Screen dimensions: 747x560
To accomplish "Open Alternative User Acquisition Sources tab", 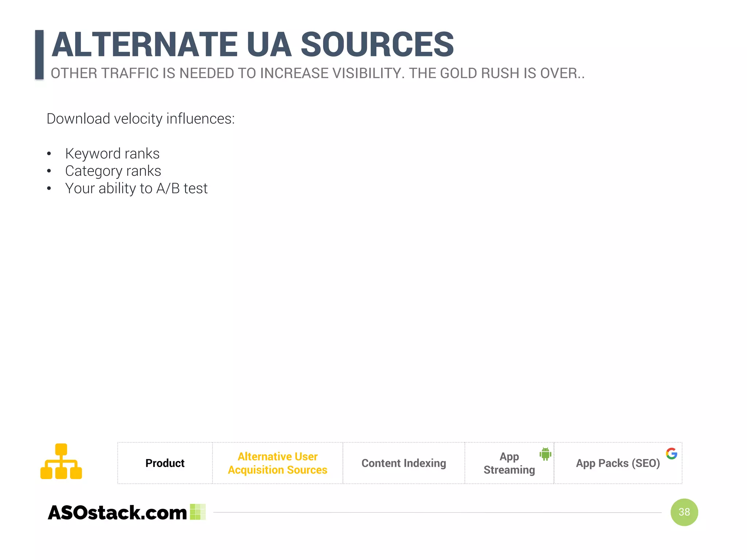I will pyautogui.click(x=278, y=463).
